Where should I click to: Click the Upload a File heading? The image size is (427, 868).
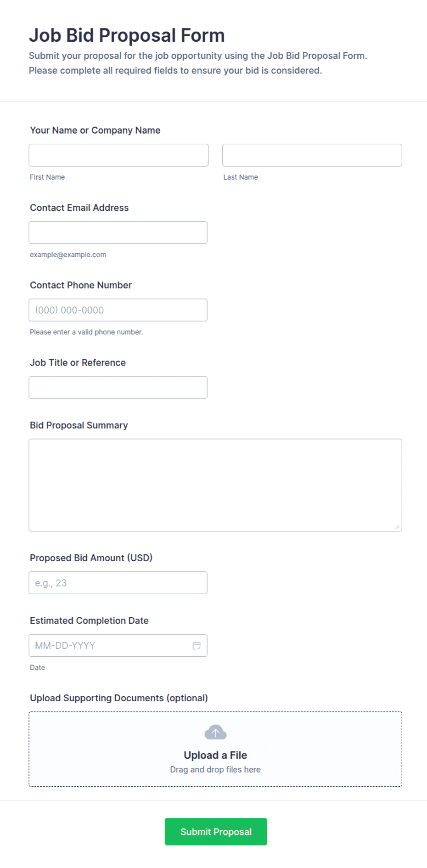pyautogui.click(x=215, y=755)
